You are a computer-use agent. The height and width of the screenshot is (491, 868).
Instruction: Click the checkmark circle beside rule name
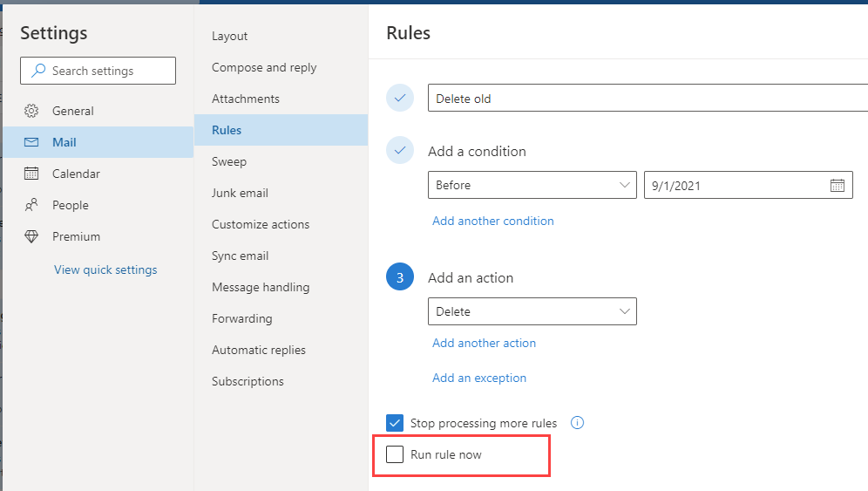[x=400, y=98]
